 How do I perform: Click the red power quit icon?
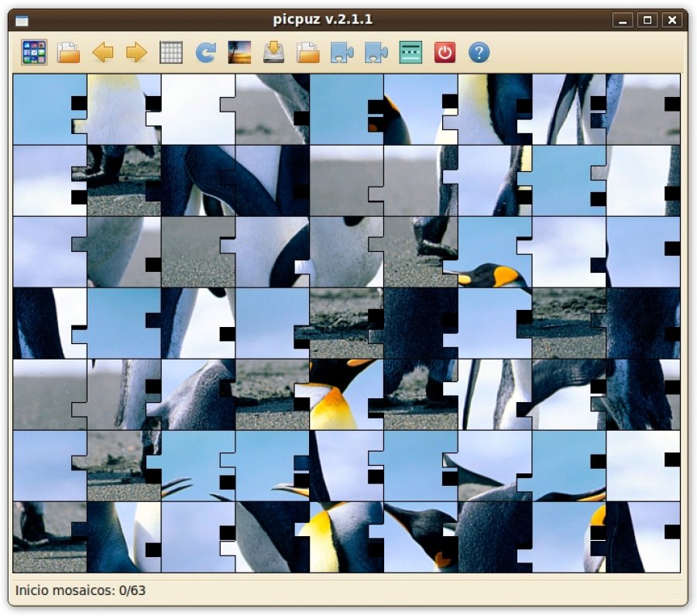click(445, 53)
